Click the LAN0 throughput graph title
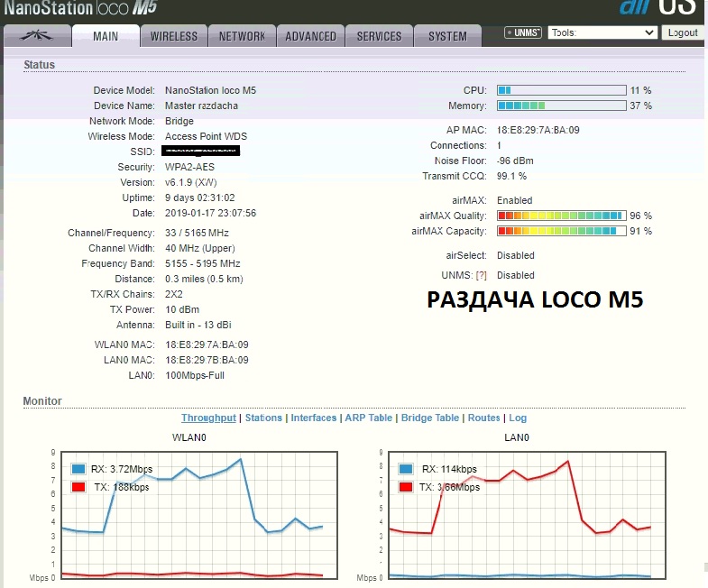This screenshot has height=588, width=708. coord(517,437)
